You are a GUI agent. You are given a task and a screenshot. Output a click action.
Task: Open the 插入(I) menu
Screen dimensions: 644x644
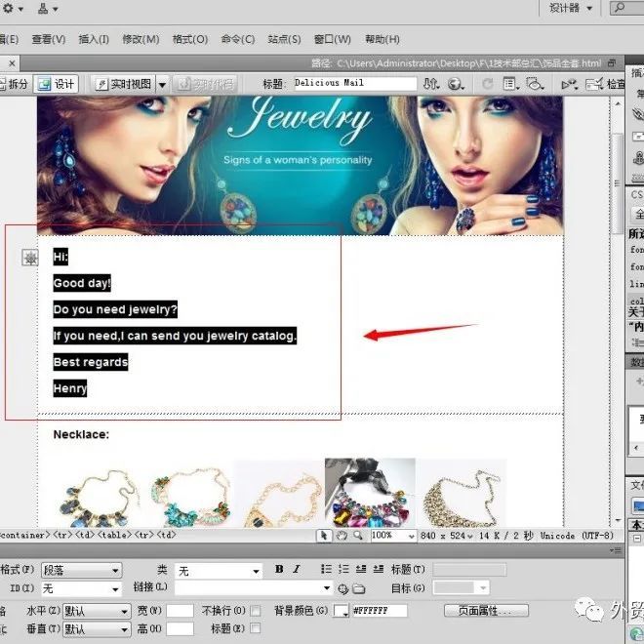[94, 39]
